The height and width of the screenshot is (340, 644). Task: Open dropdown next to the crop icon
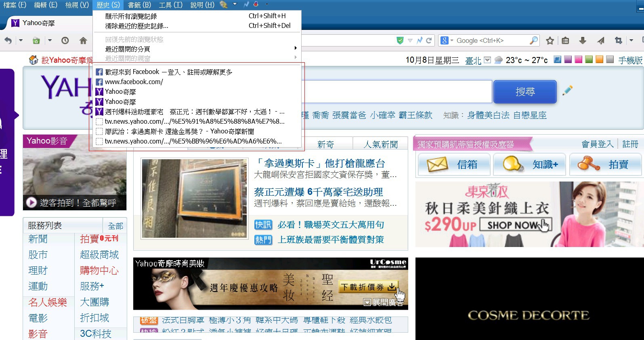click(x=631, y=40)
